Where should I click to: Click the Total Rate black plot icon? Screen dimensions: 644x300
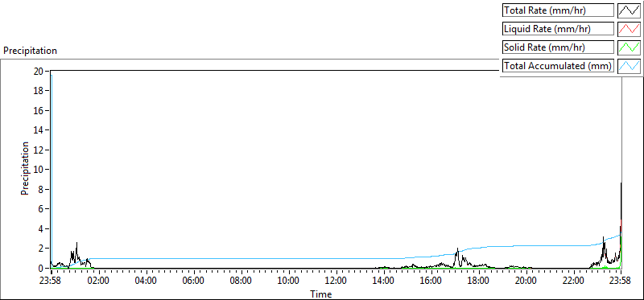pos(629,10)
